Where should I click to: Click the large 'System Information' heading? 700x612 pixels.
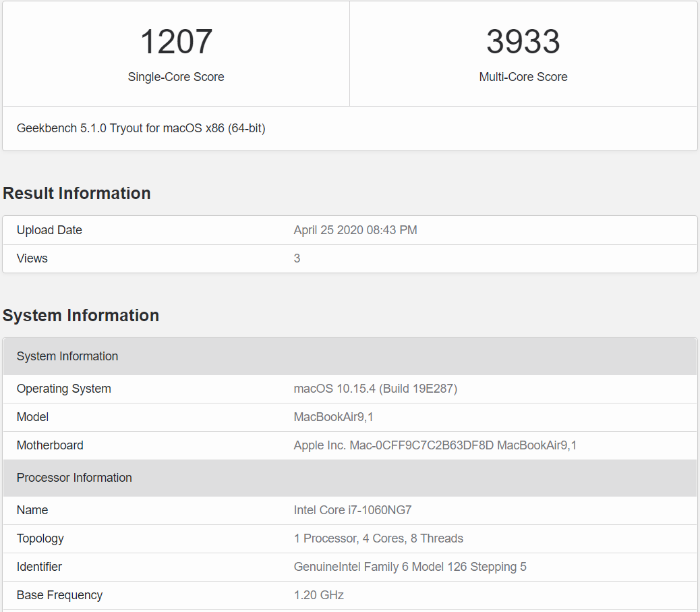point(81,315)
